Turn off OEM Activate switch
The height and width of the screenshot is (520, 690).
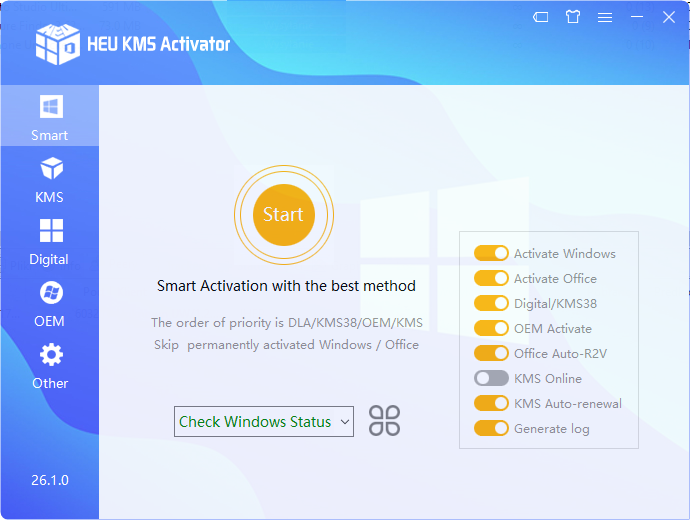(491, 328)
